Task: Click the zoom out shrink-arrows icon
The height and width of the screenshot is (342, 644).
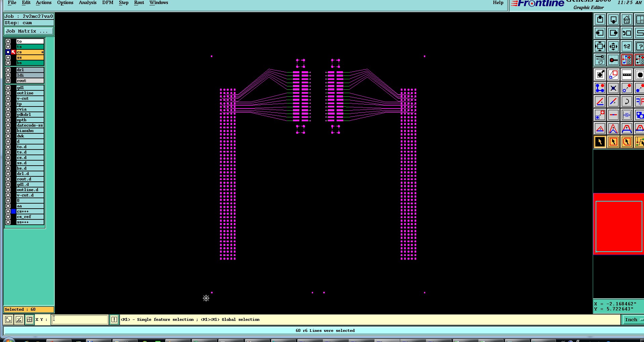Action: pyautogui.click(x=613, y=47)
